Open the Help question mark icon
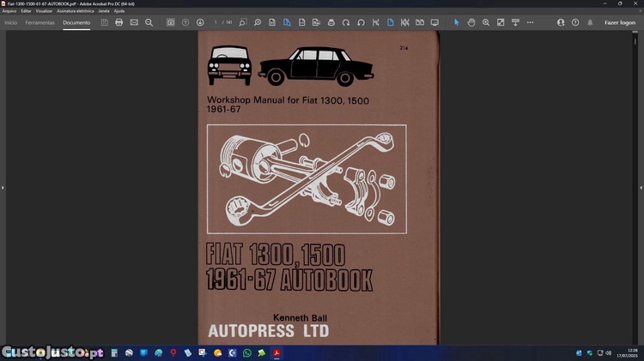644x361 pixels. click(x=575, y=22)
